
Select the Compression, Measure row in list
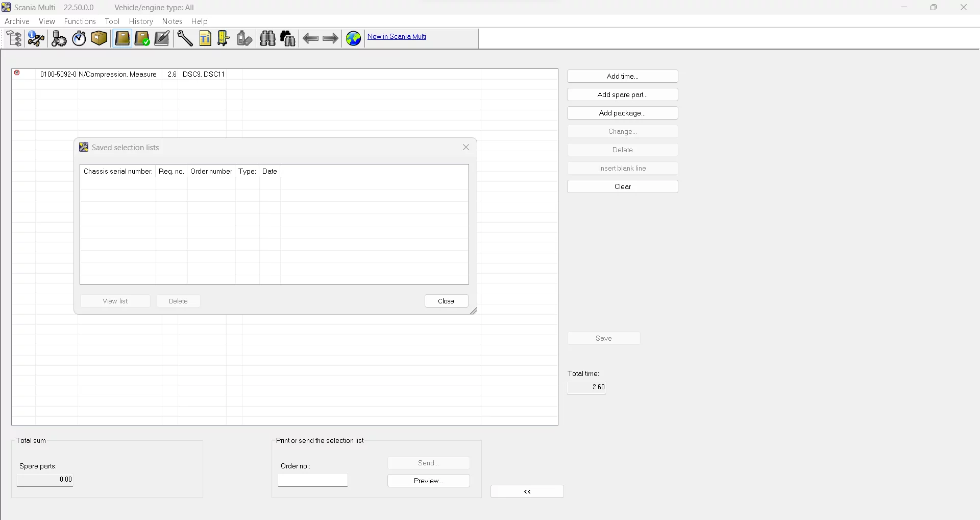117,75
